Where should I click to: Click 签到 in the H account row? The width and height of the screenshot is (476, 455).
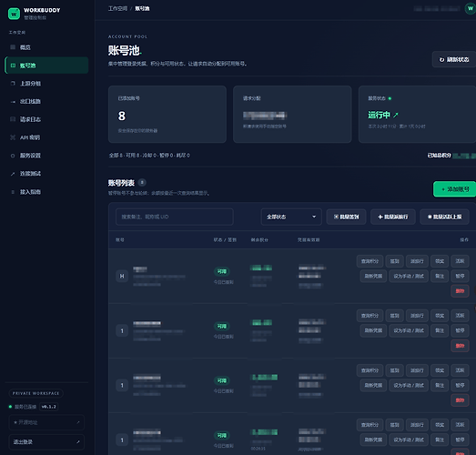(394, 261)
